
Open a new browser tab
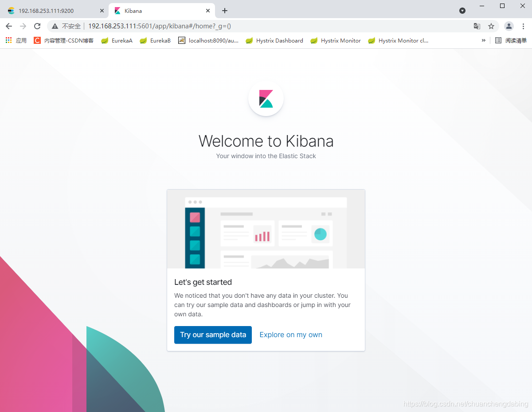(x=225, y=11)
